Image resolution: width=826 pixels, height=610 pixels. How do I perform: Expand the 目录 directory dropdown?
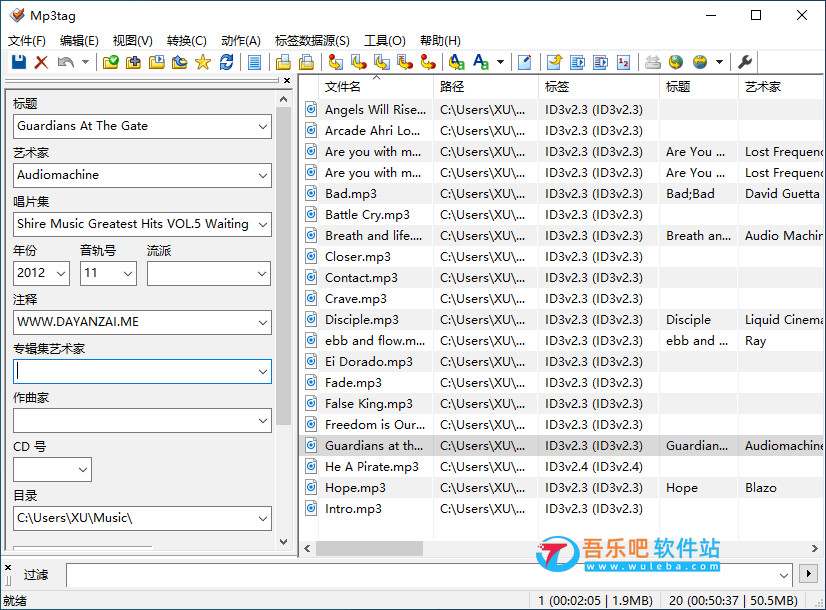pyautogui.click(x=263, y=519)
